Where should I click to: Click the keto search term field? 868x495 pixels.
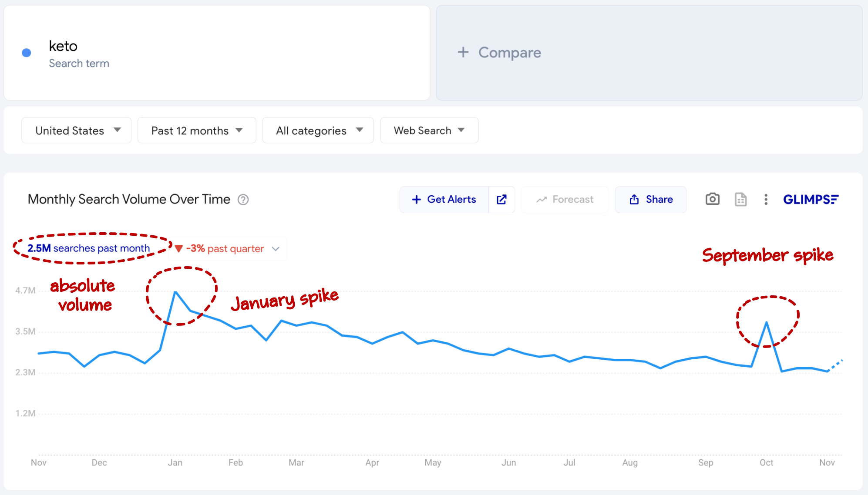(x=217, y=53)
